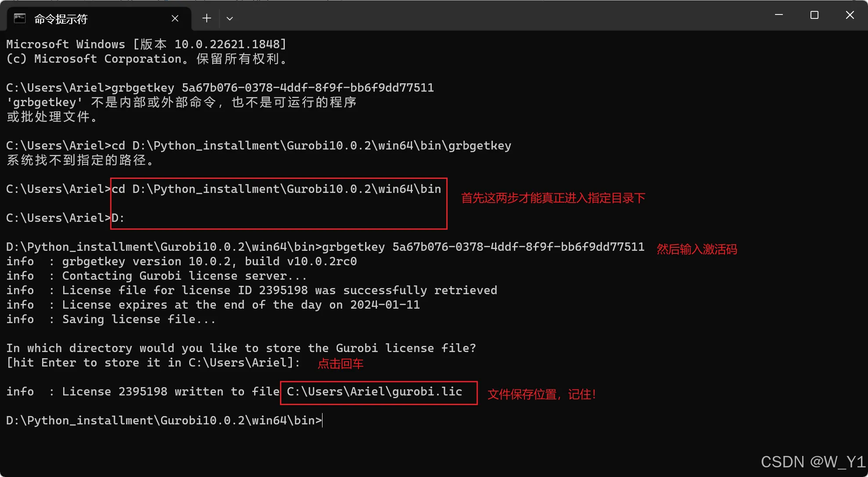Minimize the terminal window
This screenshot has width=868, height=477.
[x=779, y=15]
